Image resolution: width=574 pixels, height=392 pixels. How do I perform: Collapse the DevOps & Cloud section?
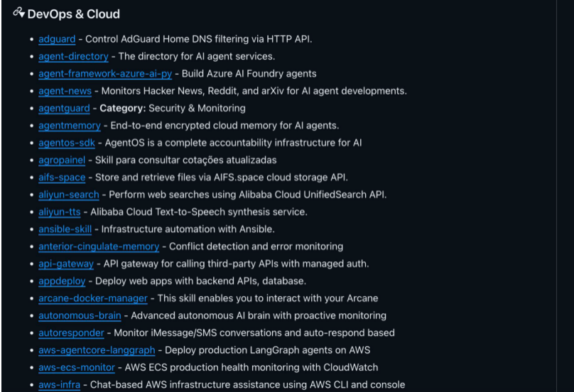click(x=23, y=14)
